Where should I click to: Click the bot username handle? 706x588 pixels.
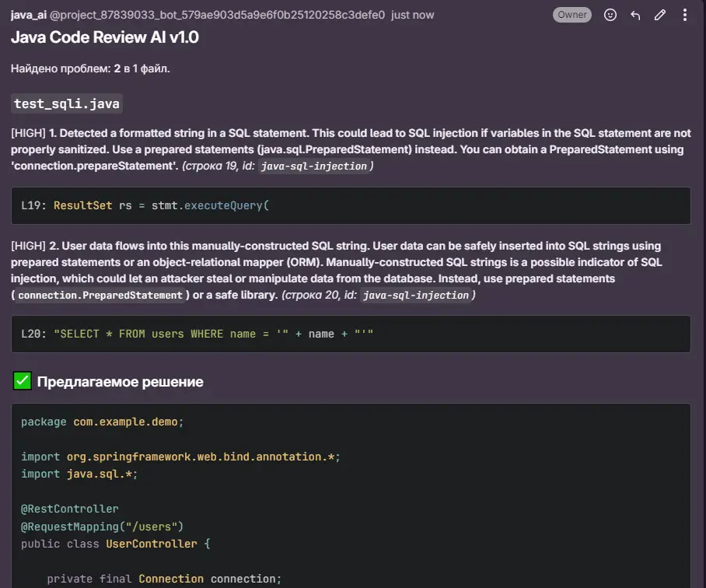click(217, 15)
